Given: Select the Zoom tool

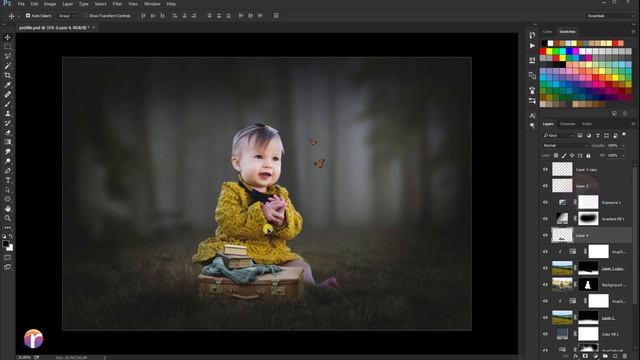Looking at the screenshot, I should (x=8, y=218).
